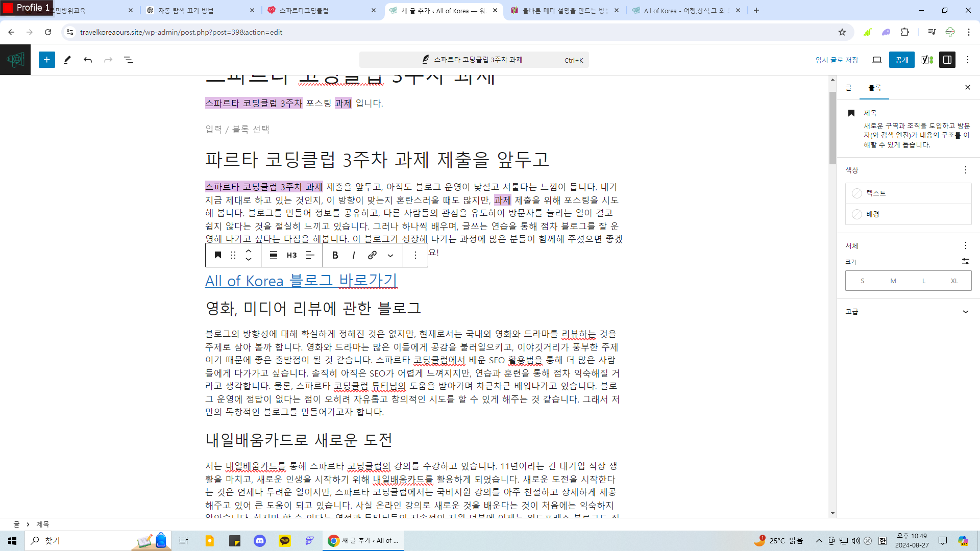The width and height of the screenshot is (980, 551).
Task: Click the address bar URL
Action: [x=181, y=32]
